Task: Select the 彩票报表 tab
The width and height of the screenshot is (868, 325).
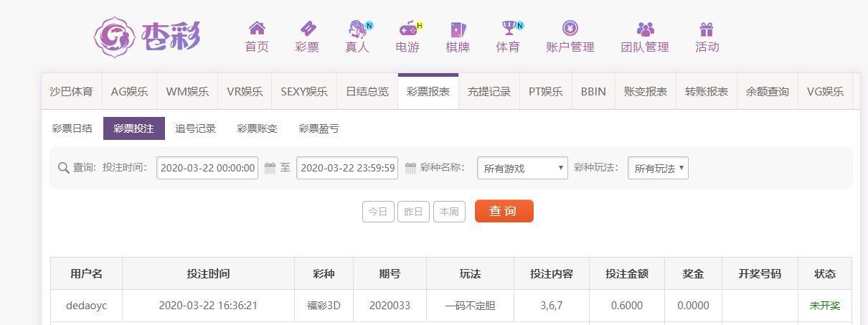Action: click(428, 92)
